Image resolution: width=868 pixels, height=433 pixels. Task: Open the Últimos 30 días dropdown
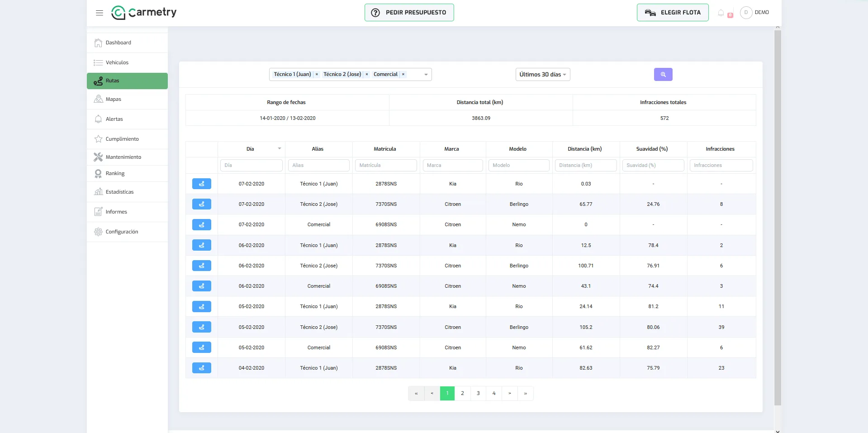coord(543,74)
